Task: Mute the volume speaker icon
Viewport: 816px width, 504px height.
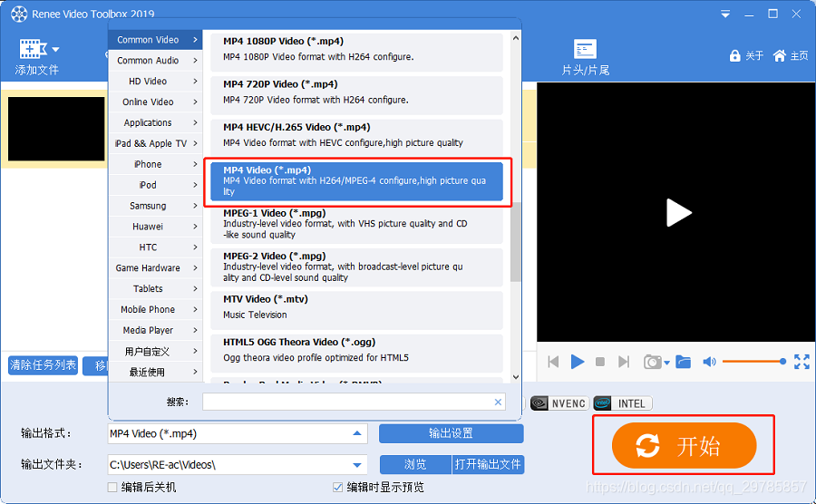Action: [x=709, y=362]
